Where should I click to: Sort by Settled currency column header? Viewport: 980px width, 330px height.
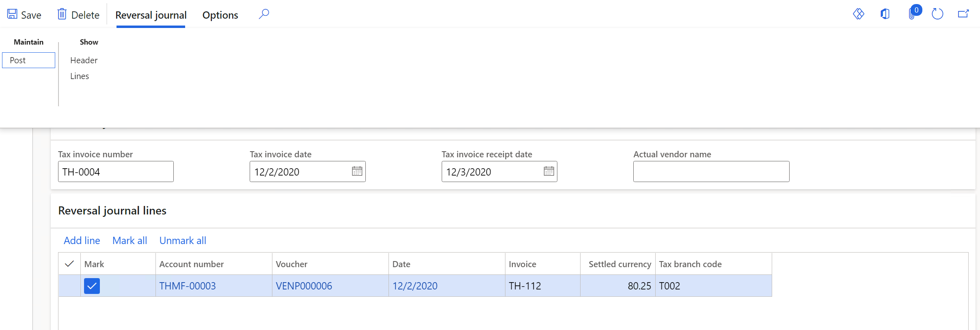[x=618, y=264]
